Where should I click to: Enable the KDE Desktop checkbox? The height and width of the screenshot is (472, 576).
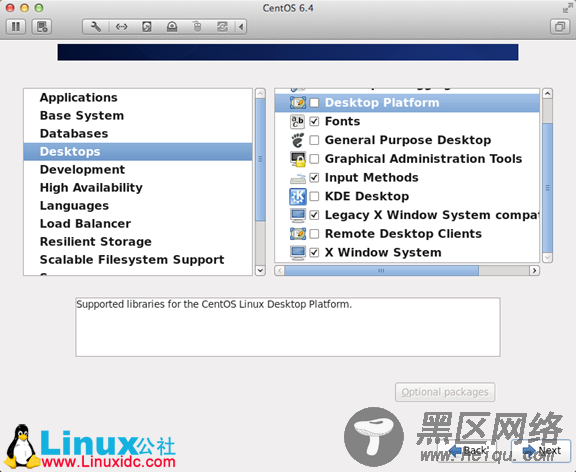(314, 197)
